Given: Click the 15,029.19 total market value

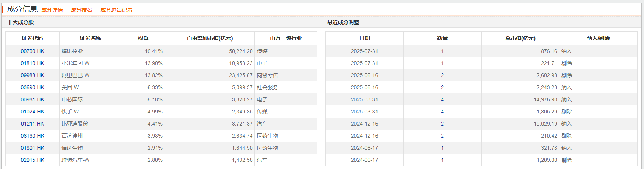Looking at the screenshot, I should pos(545,124).
